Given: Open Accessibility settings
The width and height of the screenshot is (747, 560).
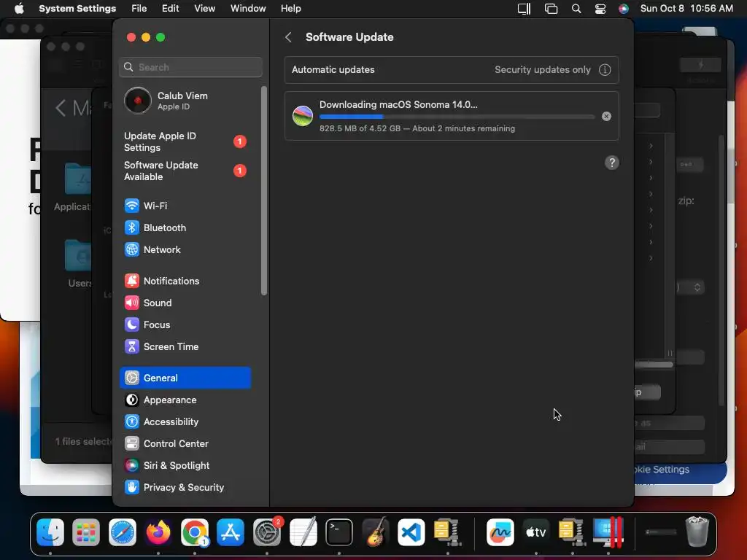Looking at the screenshot, I should (185, 422).
